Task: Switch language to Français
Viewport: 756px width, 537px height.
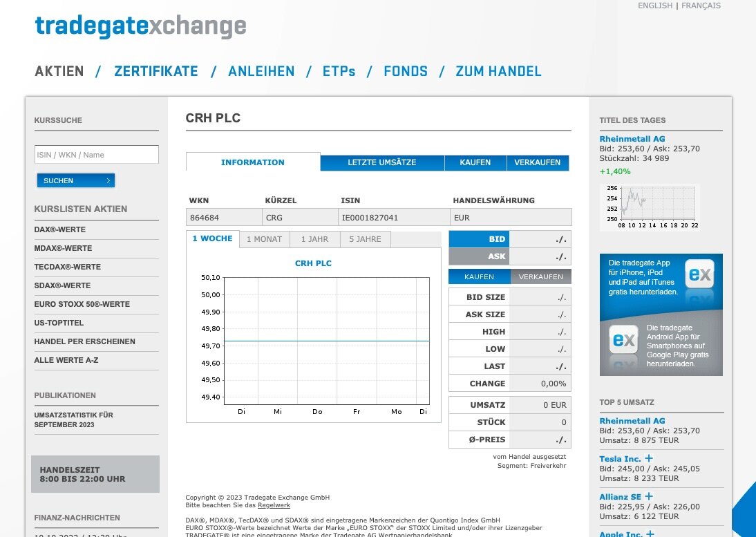Action: [x=701, y=6]
